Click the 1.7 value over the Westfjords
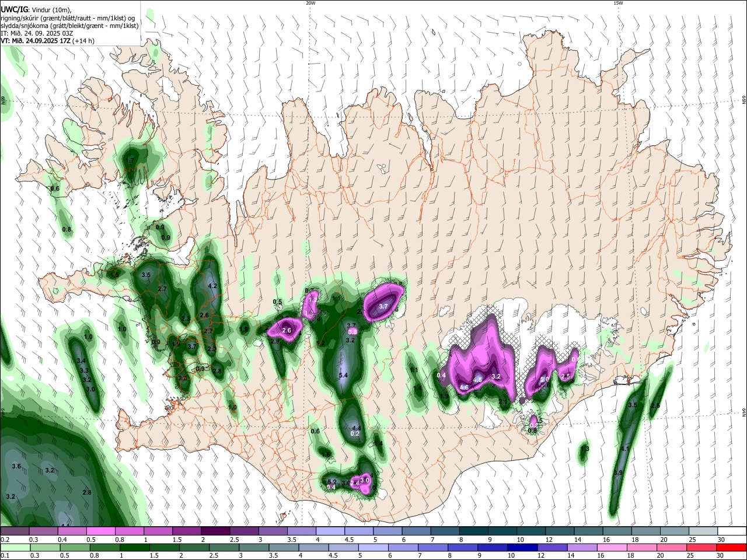 point(130,160)
